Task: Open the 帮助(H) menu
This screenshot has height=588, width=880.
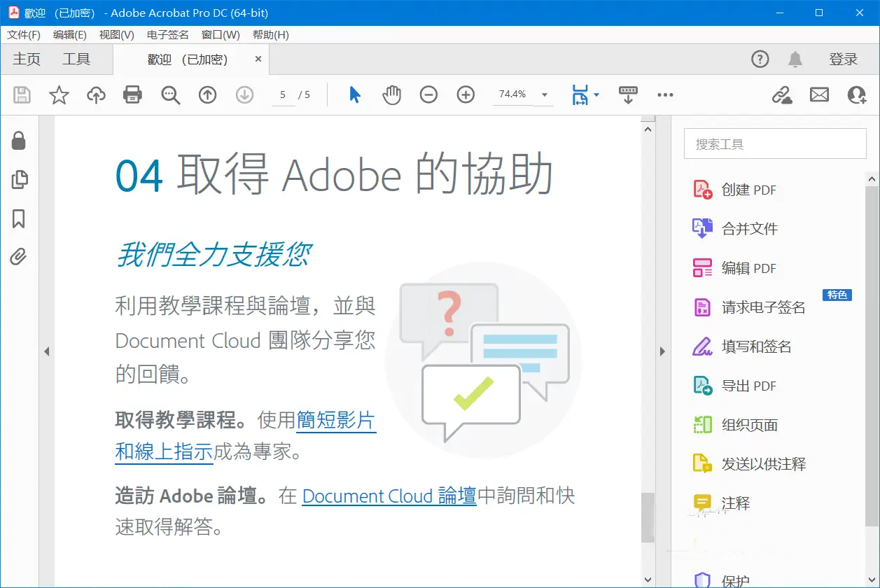Action: click(271, 34)
